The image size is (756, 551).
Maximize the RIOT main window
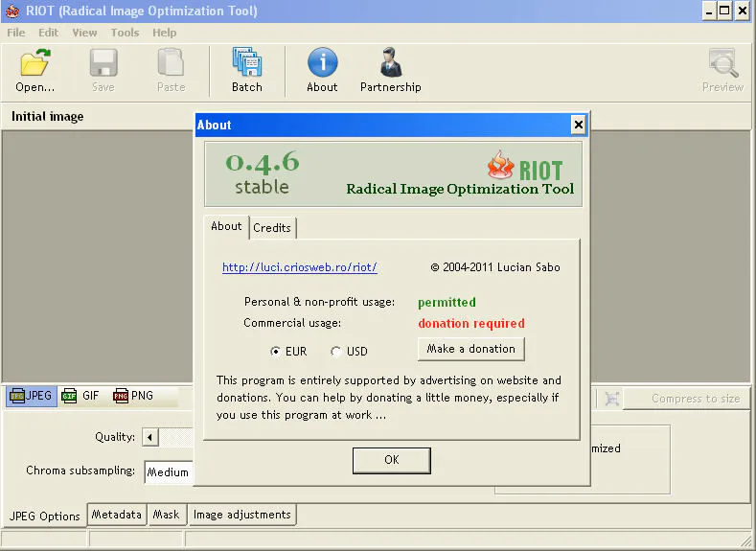[724, 11]
